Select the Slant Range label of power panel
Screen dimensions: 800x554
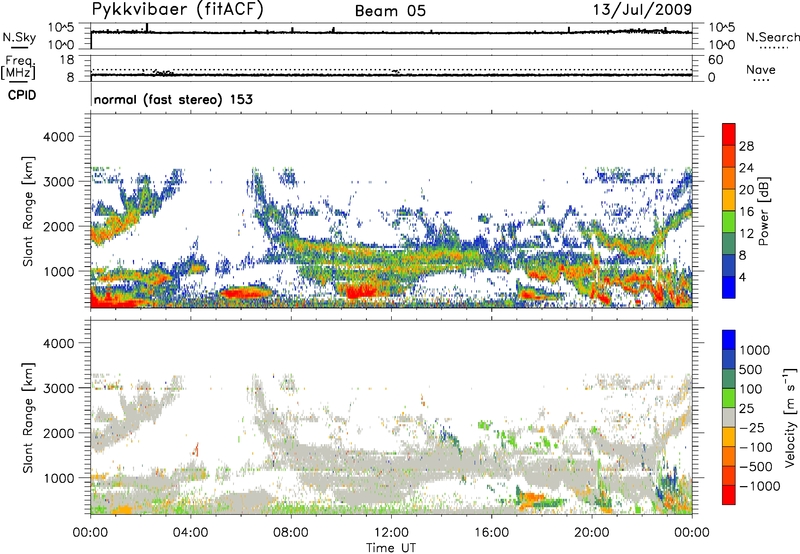tap(28, 211)
